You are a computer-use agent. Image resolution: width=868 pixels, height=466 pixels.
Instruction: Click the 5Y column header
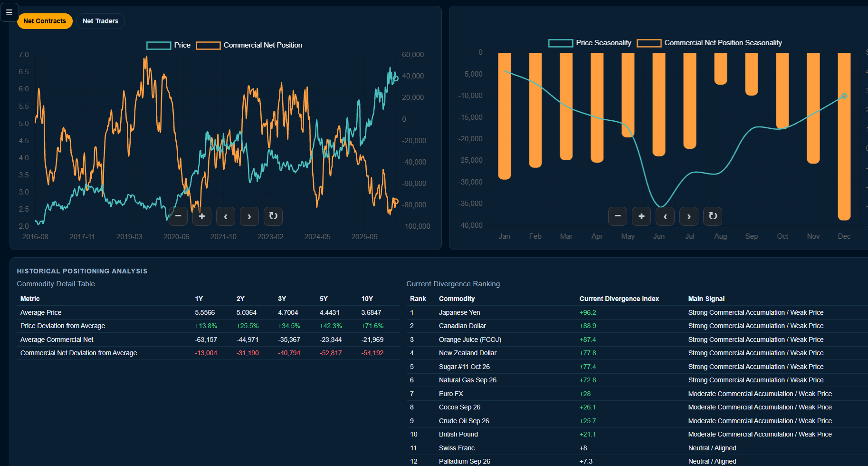[324, 299]
